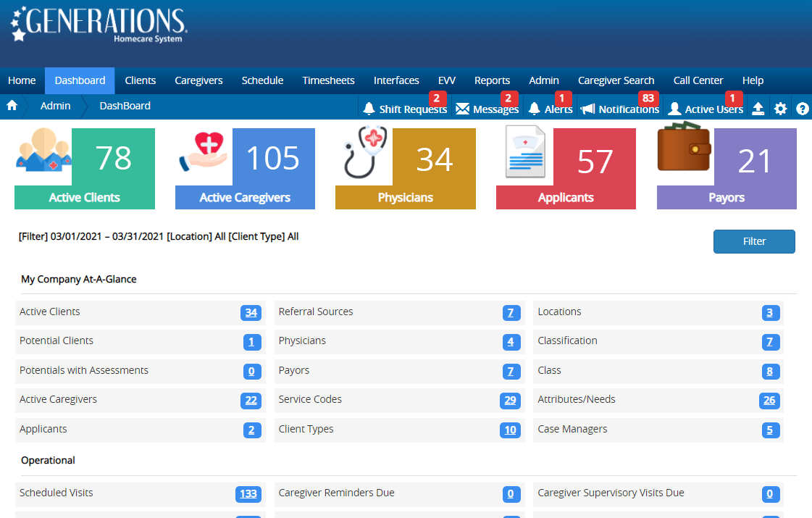
Task: Click Service Codes count 29
Action: point(510,401)
